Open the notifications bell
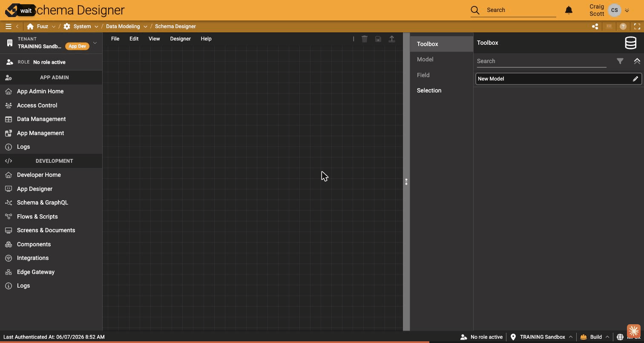The width and height of the screenshot is (644, 343). 569,10
